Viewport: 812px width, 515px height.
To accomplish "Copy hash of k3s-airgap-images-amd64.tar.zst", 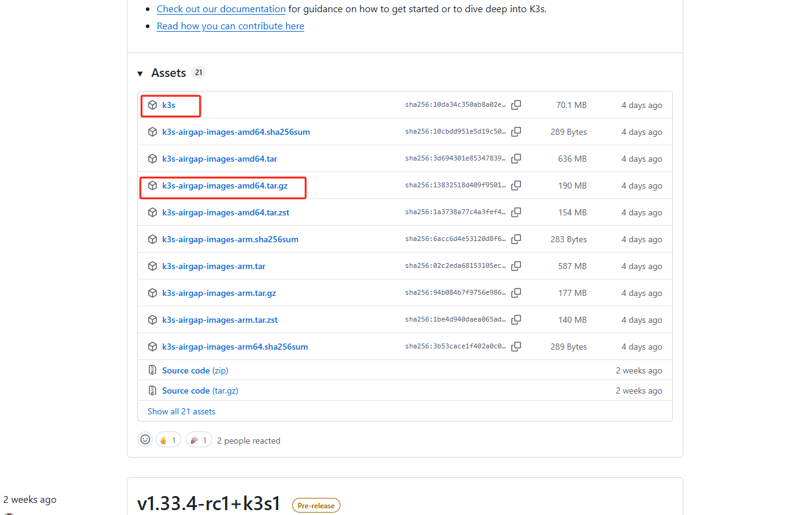I will point(516,212).
